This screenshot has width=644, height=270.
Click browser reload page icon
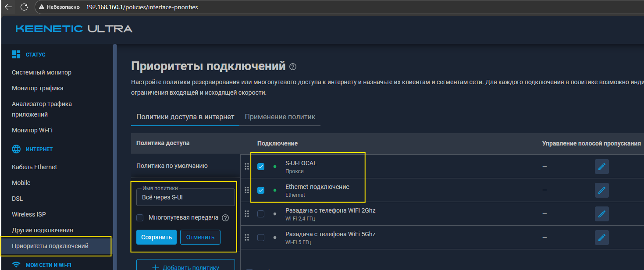[x=24, y=7]
